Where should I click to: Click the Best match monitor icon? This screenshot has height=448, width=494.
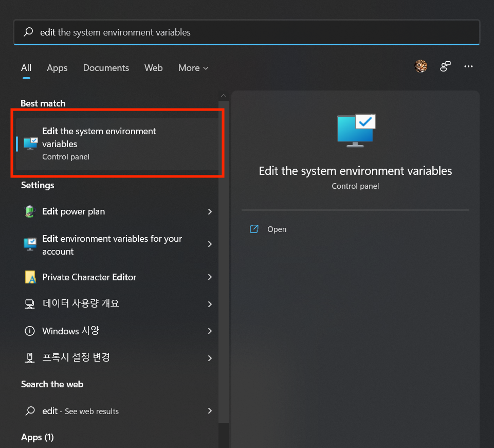(30, 144)
